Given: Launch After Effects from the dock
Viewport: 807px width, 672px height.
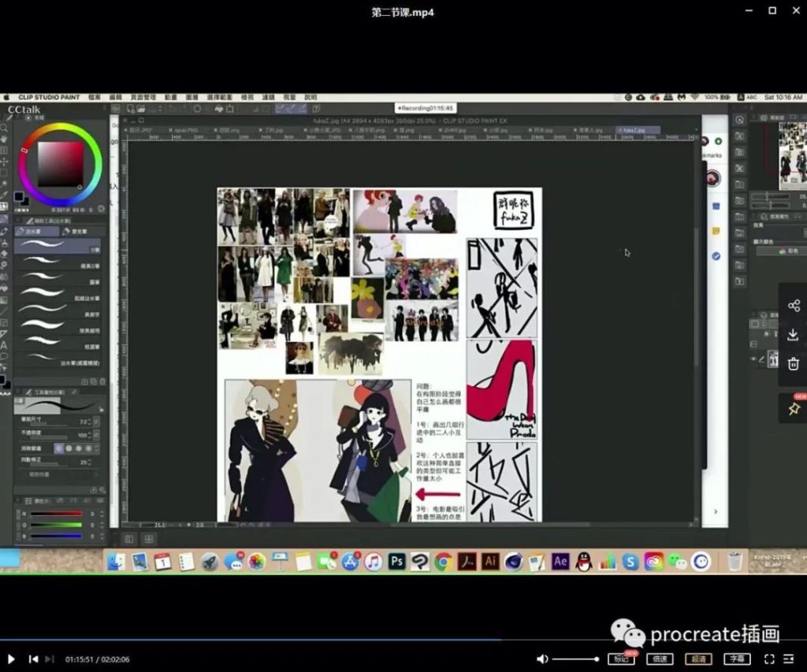Looking at the screenshot, I should (x=560, y=562).
